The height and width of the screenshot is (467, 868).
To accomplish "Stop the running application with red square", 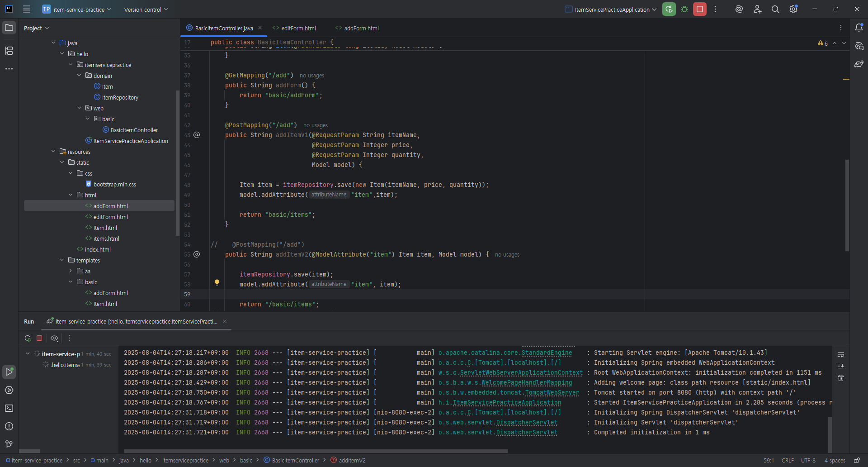I will pos(699,9).
